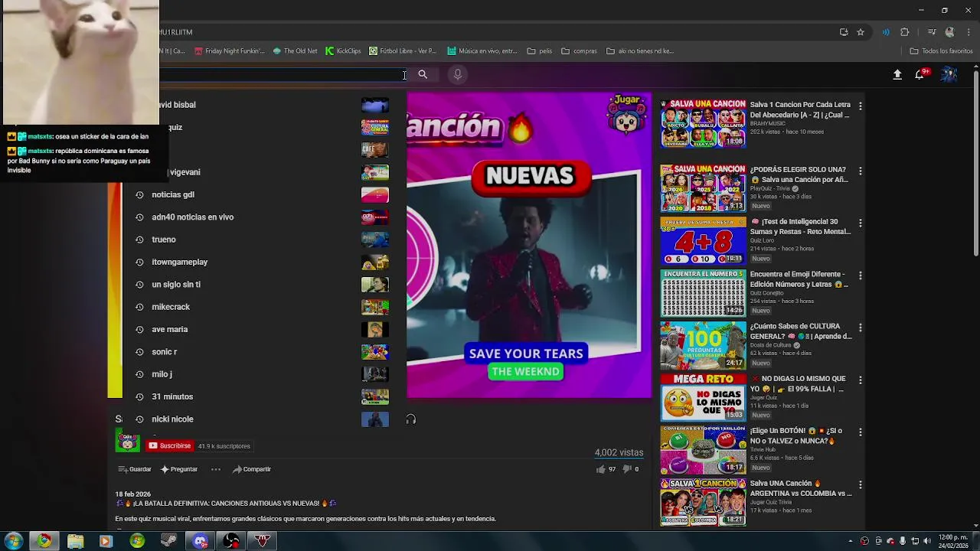Viewport: 980px width, 551px height.
Task: Open Discord from the taskbar
Action: click(x=201, y=541)
